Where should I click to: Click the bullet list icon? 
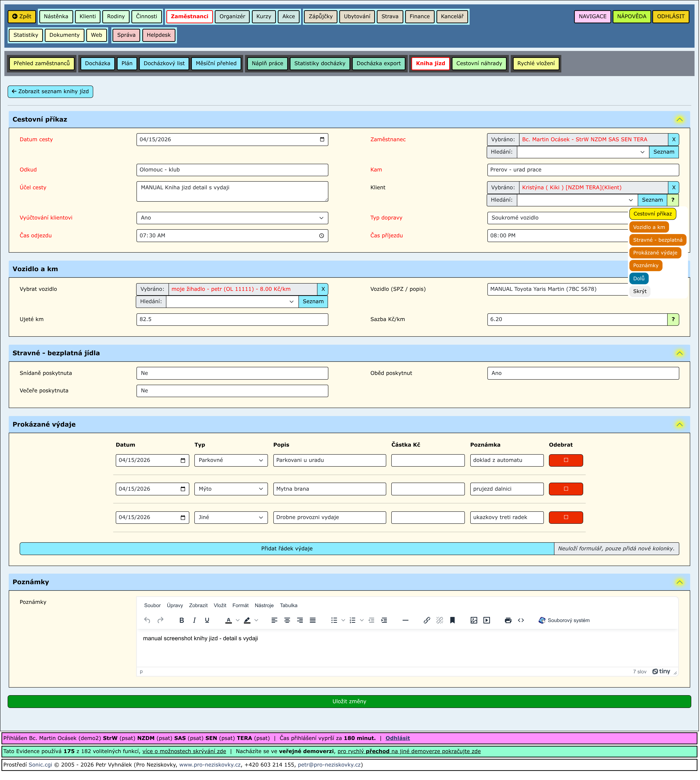[334, 620]
